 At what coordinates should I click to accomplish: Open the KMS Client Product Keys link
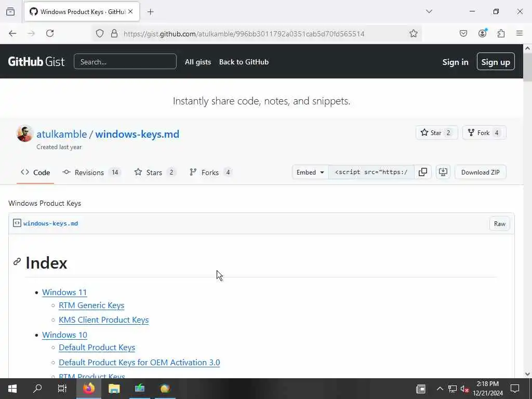click(104, 320)
